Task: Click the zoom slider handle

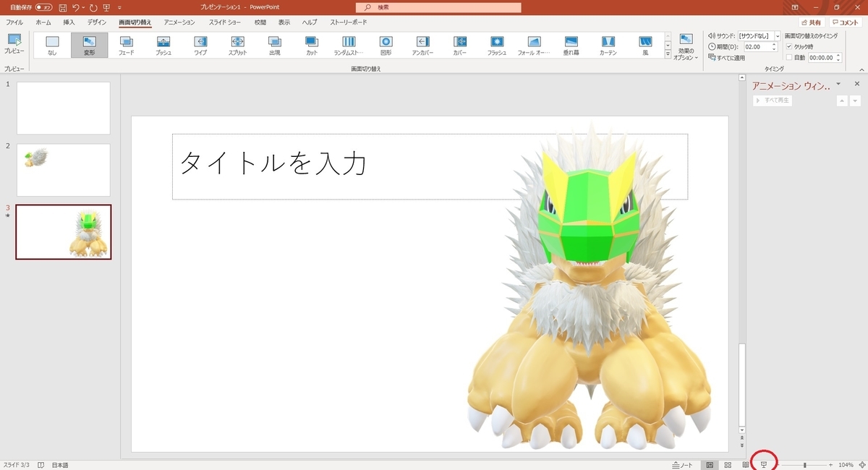Action: 805,465
